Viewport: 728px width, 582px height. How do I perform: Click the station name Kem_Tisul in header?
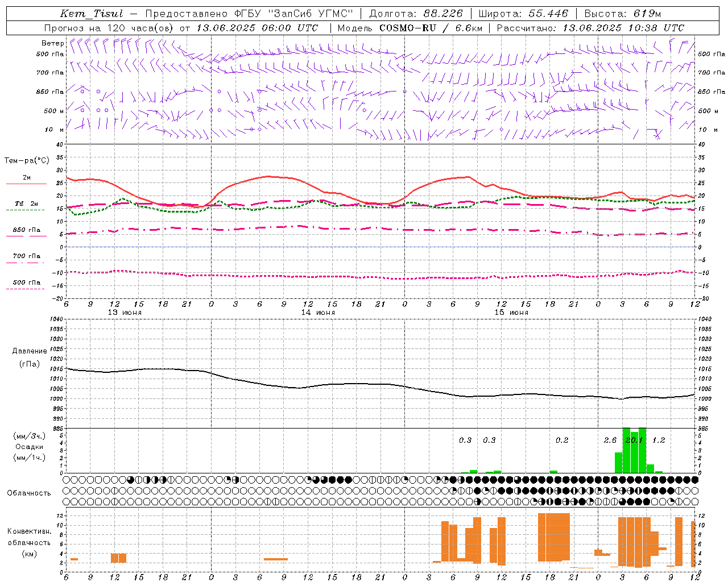point(90,14)
